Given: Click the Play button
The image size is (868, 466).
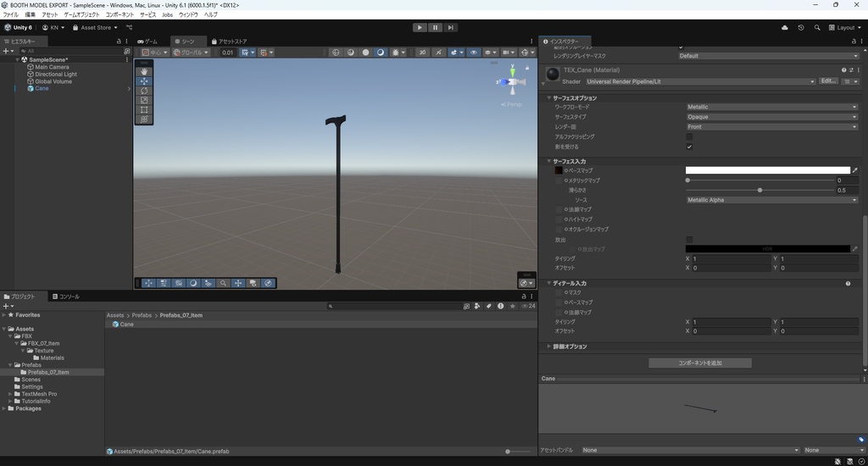Looking at the screenshot, I should (x=420, y=27).
